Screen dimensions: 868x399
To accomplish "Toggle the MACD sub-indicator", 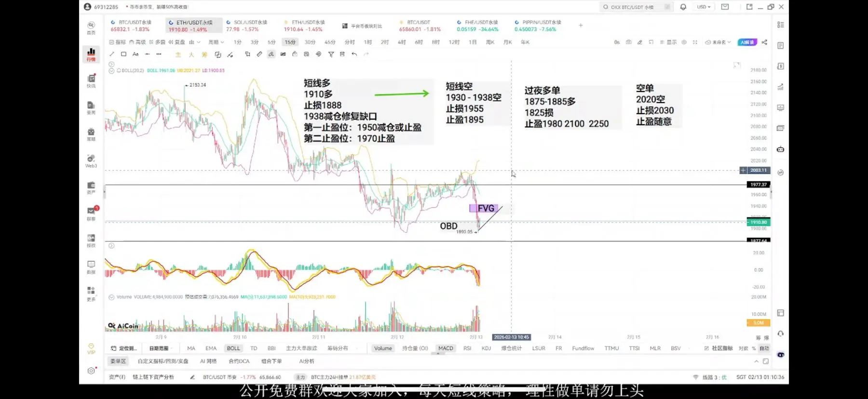I will pyautogui.click(x=446, y=348).
